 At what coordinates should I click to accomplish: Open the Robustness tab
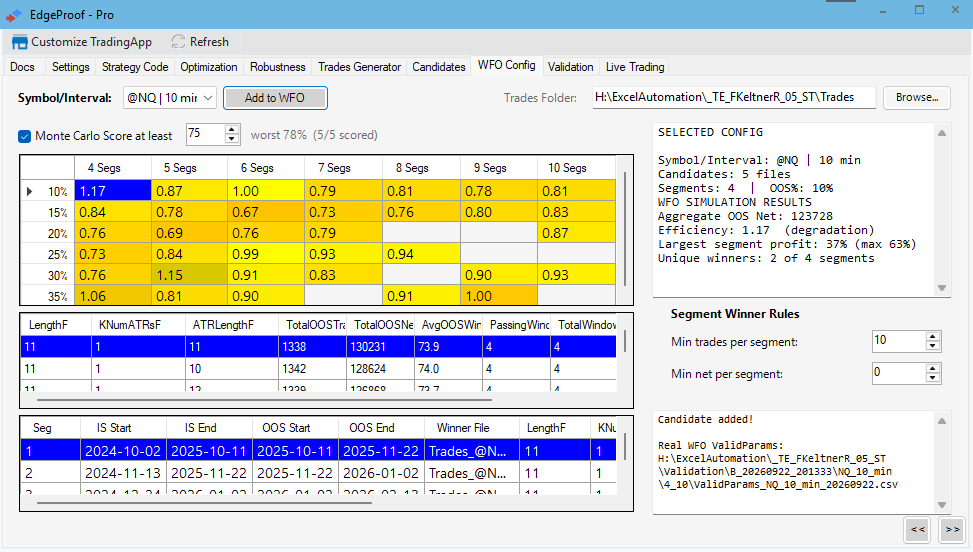pyautogui.click(x=277, y=67)
